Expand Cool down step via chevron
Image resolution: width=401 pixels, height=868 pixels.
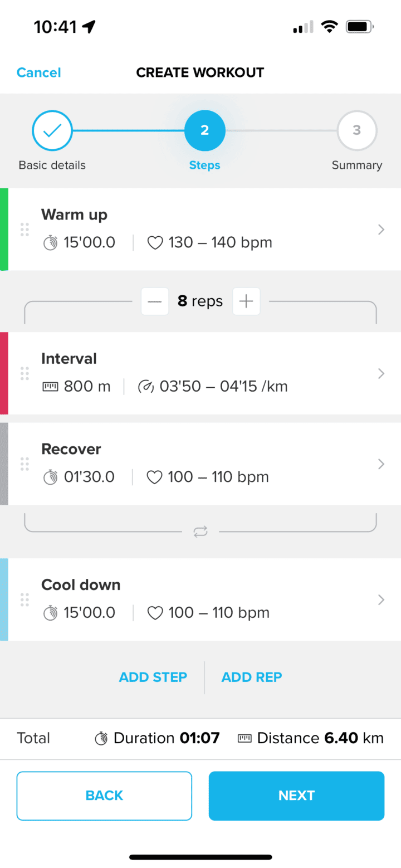[x=381, y=599]
